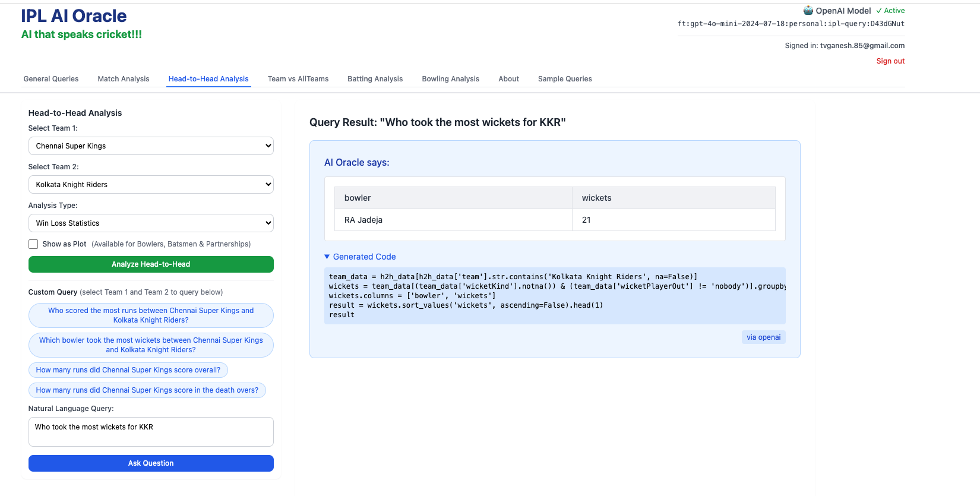Go to the Batting Analysis tab

point(375,79)
